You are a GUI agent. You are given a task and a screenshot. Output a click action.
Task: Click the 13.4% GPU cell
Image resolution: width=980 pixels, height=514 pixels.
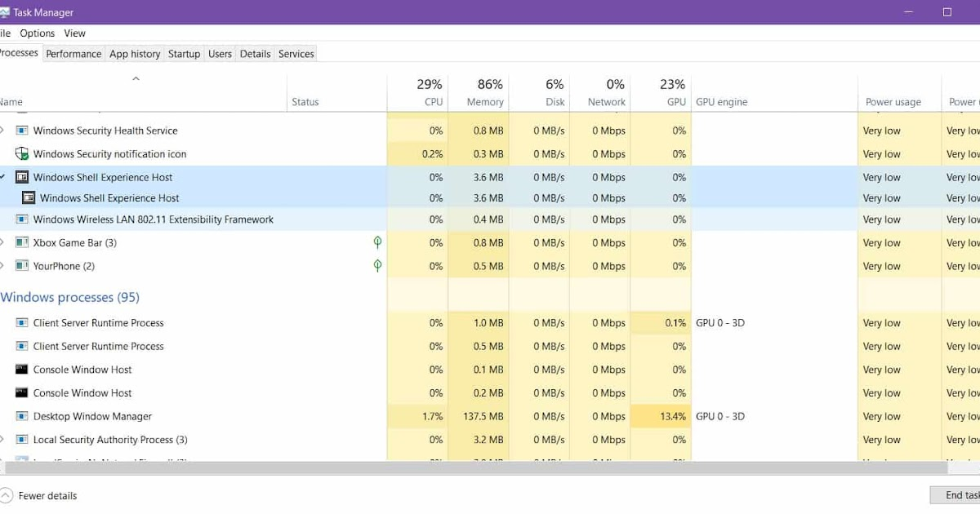pyautogui.click(x=661, y=416)
